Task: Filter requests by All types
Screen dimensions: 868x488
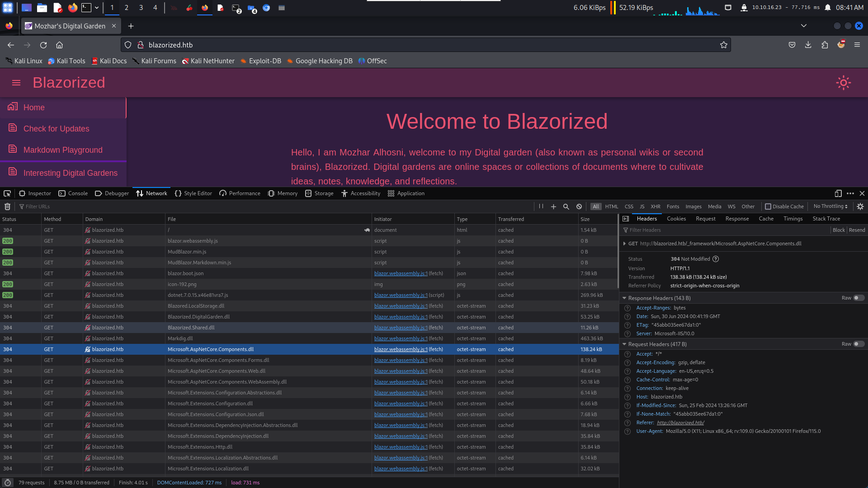Action: pyautogui.click(x=596, y=206)
